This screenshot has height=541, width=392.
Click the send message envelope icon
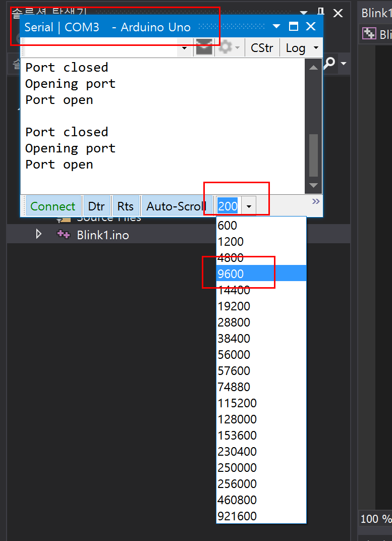[x=204, y=47]
